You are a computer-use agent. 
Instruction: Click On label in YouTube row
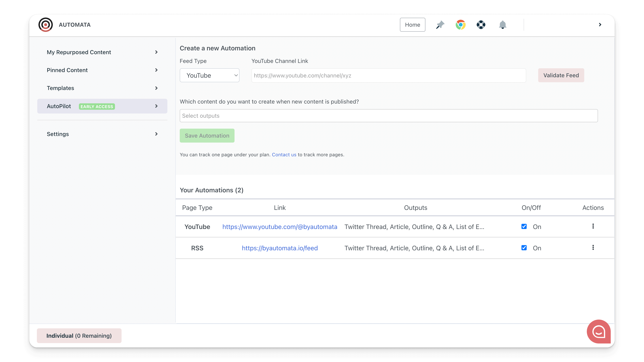click(537, 227)
